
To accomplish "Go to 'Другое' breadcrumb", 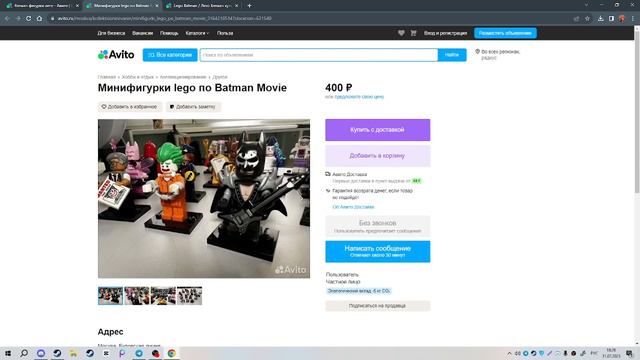I will click(x=220, y=77).
